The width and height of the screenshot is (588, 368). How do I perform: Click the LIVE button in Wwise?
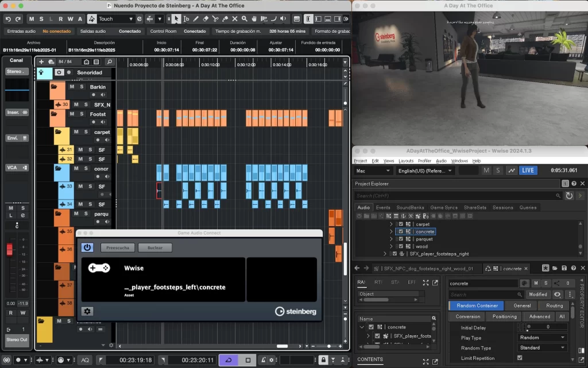(x=528, y=171)
